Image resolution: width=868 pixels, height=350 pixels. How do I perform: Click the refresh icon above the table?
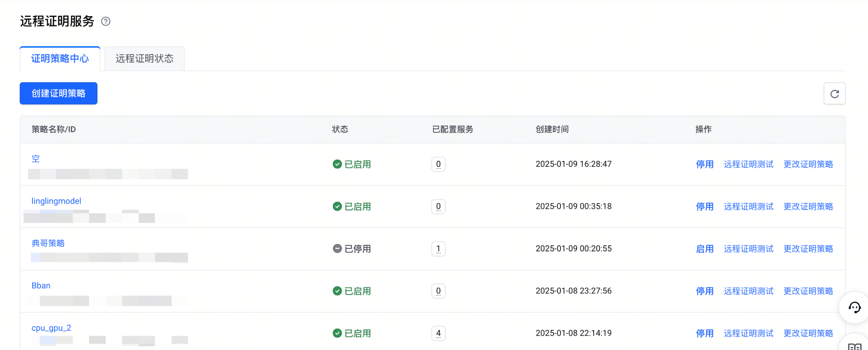[x=834, y=94]
